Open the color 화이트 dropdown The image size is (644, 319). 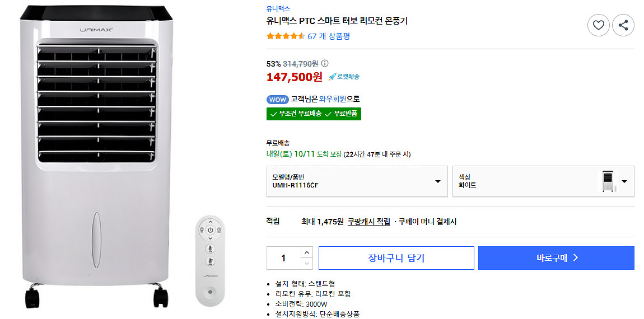click(624, 181)
